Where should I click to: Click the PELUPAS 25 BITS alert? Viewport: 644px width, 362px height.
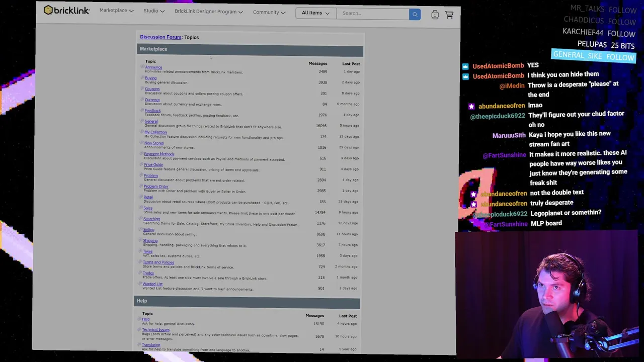pyautogui.click(x=606, y=45)
